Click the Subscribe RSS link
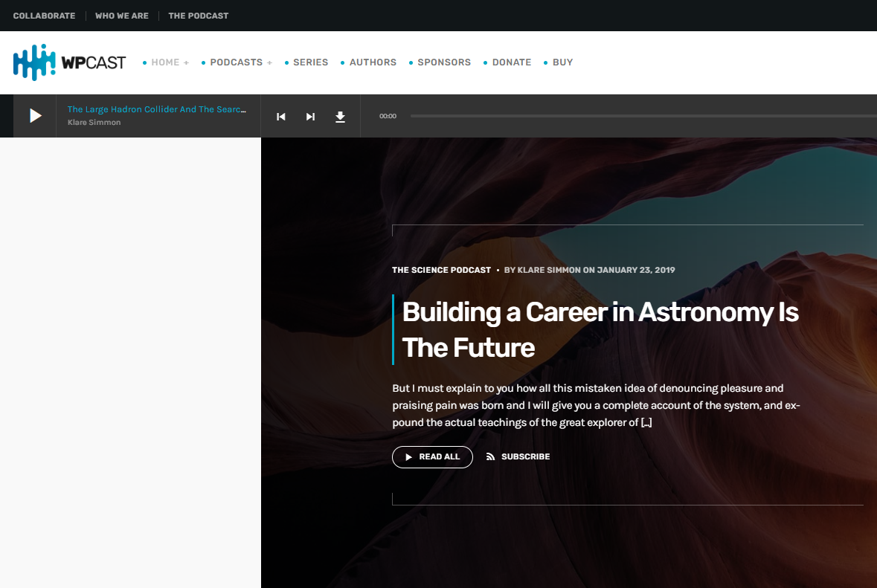The image size is (877, 588). (518, 456)
